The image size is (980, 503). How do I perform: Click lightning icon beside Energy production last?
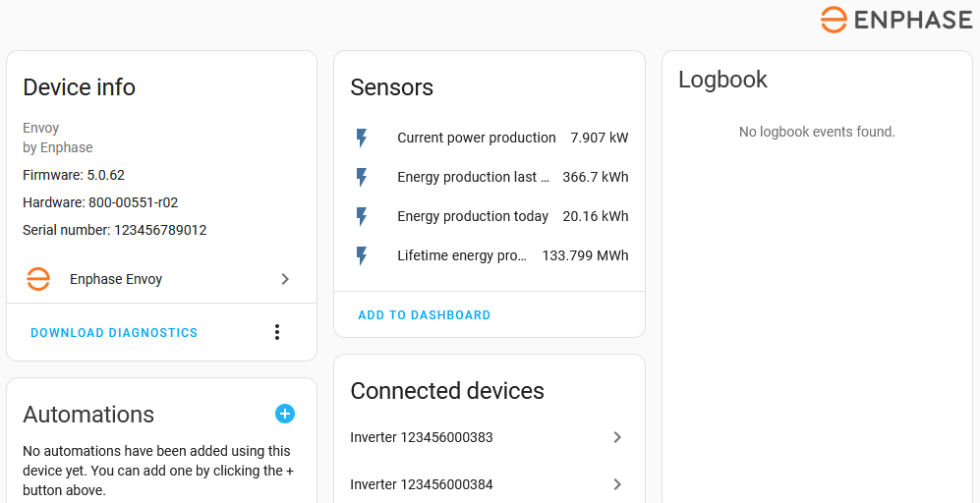(362, 178)
